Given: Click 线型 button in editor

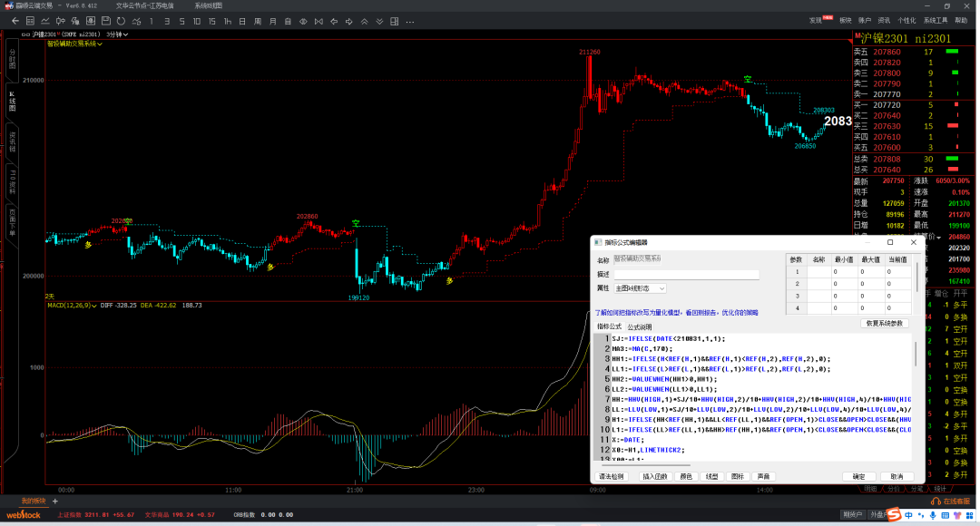Looking at the screenshot, I should (x=712, y=477).
